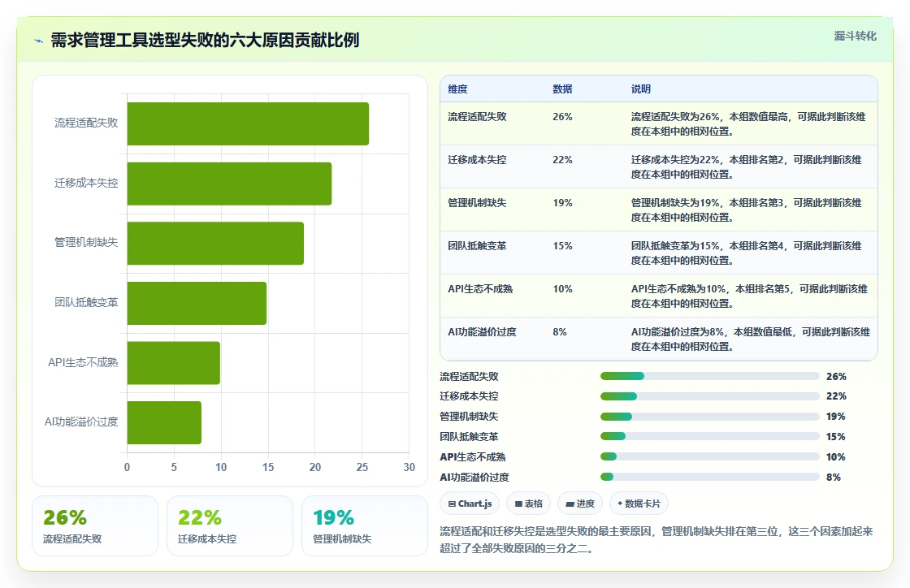The width and height of the screenshot is (910, 588).
Task: Click the 团队抵触变革 cell in the table
Action: 477,246
